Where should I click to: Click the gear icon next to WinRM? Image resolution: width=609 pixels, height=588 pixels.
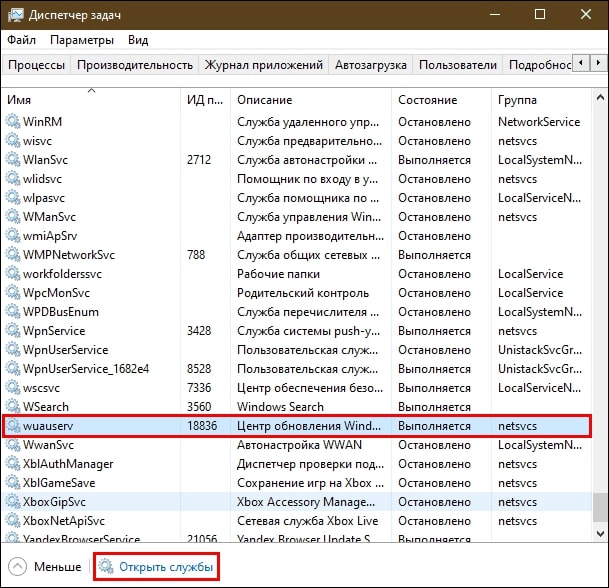point(13,122)
